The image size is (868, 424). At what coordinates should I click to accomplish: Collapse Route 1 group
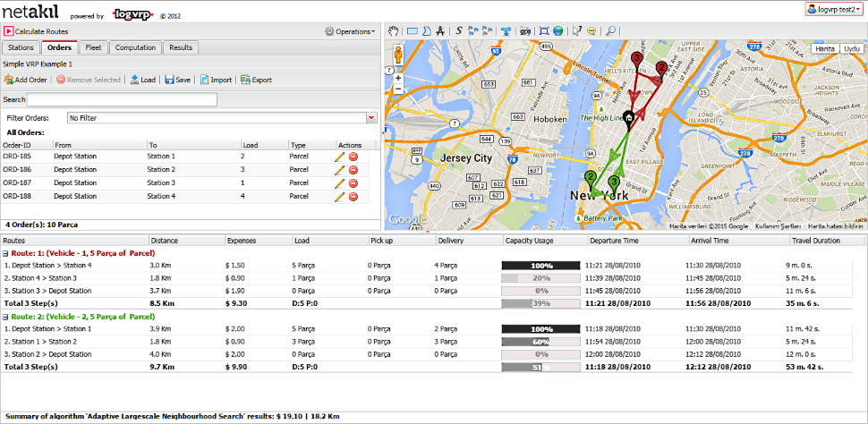coord(5,252)
